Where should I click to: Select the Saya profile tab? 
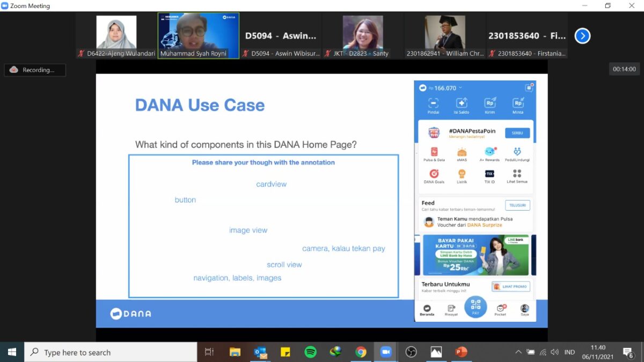click(x=524, y=310)
